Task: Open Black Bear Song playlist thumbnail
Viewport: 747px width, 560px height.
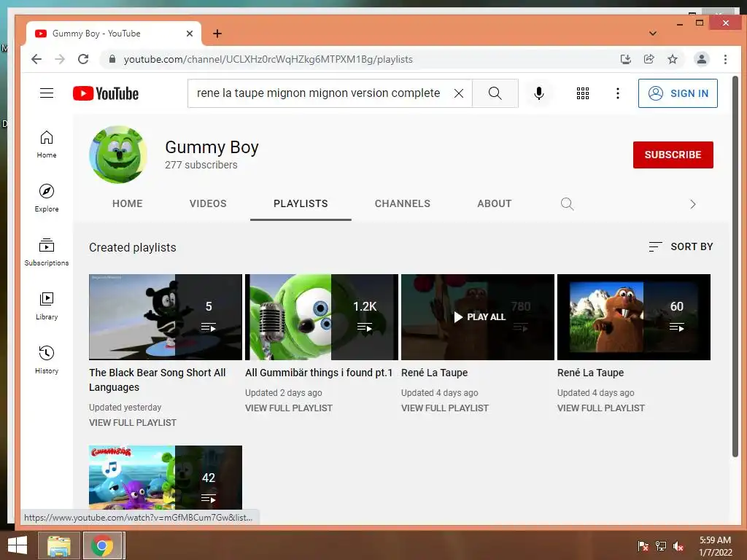Action: coord(166,316)
